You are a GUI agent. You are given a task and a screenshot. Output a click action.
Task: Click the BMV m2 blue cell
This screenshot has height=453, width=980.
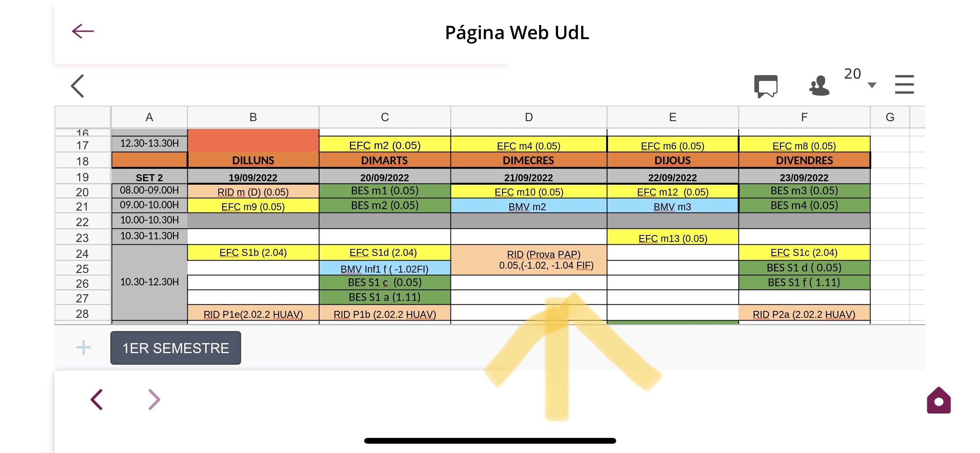(529, 206)
